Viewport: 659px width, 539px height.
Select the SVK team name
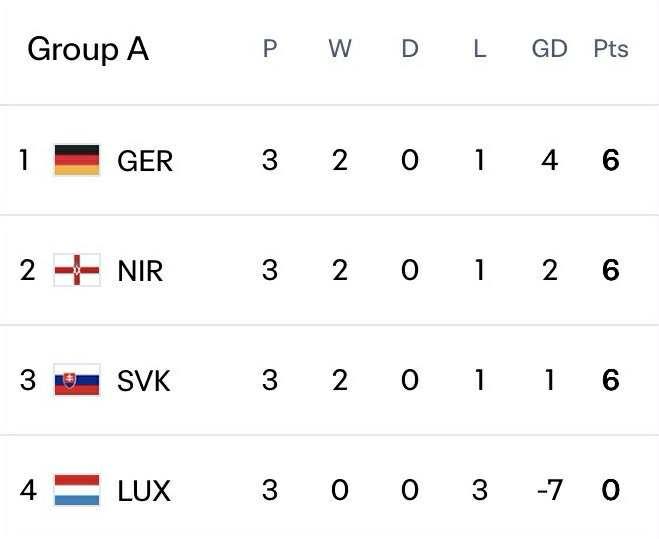[144, 380]
